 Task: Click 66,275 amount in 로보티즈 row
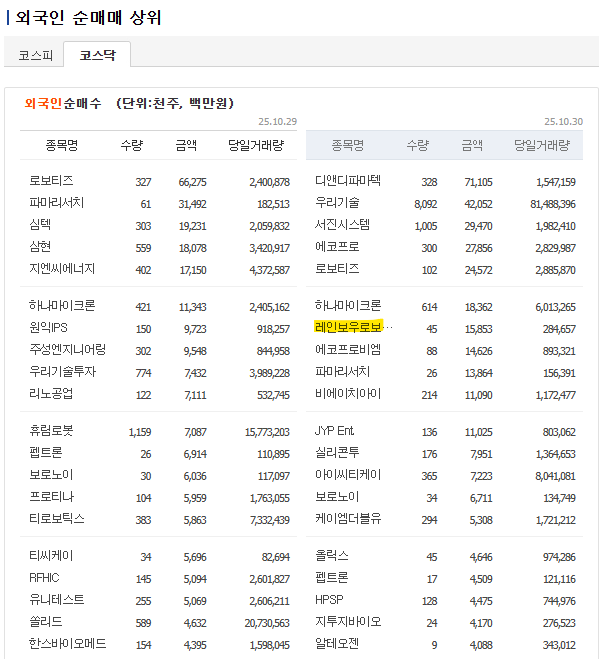click(192, 182)
